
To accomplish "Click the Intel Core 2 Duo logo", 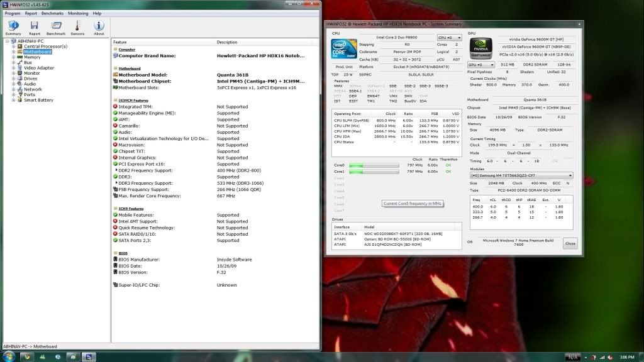I will (x=344, y=49).
